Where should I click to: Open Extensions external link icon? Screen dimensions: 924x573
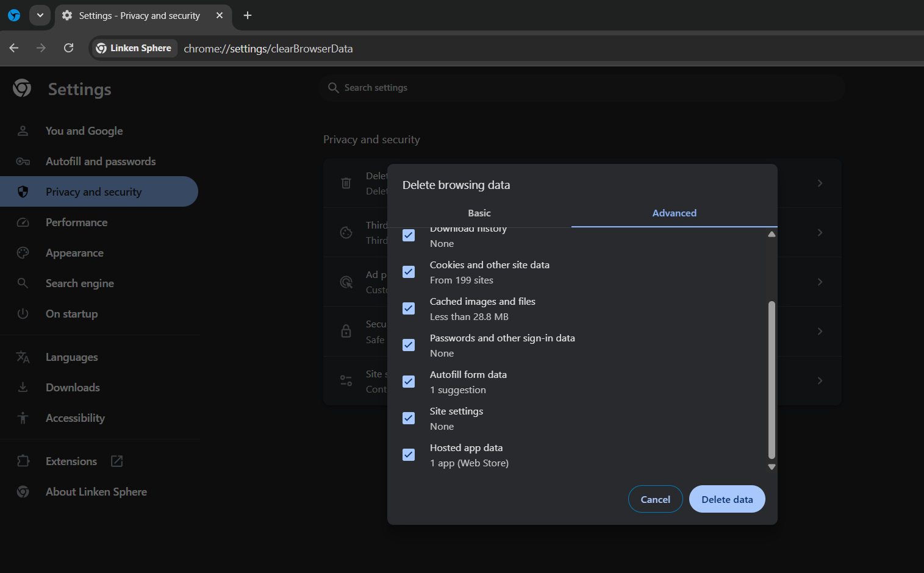[116, 461]
